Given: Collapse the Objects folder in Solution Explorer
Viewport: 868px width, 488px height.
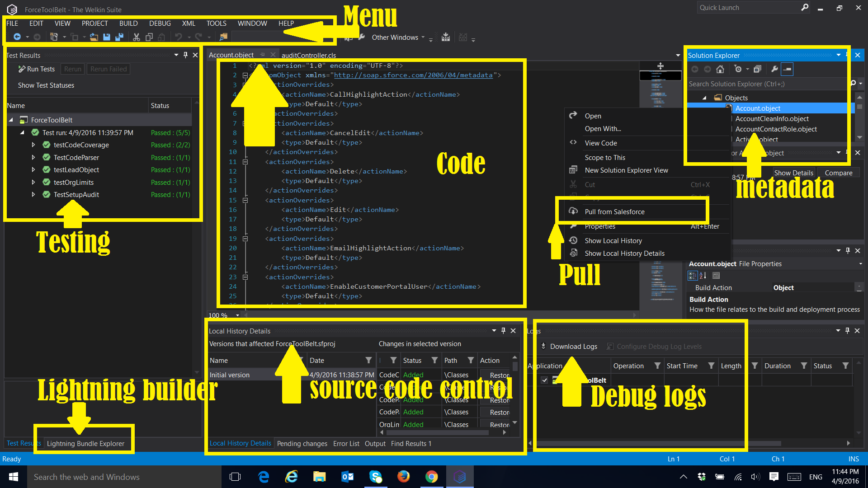Looking at the screenshot, I should [x=704, y=98].
